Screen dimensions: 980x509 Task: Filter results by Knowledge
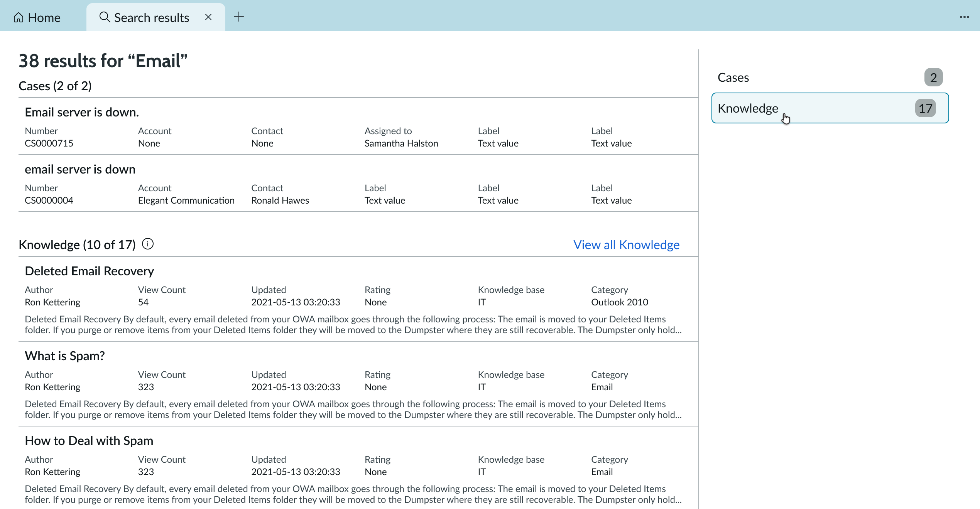pyautogui.click(x=830, y=108)
